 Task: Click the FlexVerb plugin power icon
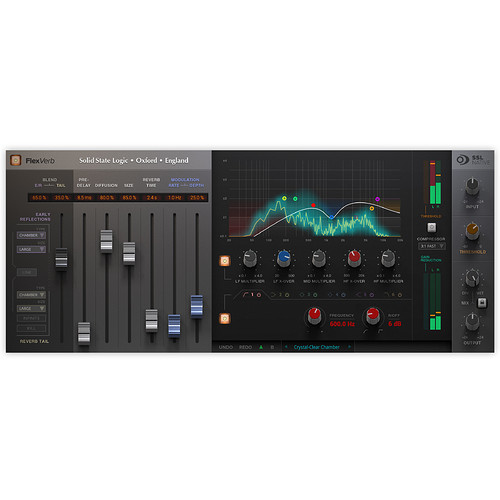click(15, 160)
